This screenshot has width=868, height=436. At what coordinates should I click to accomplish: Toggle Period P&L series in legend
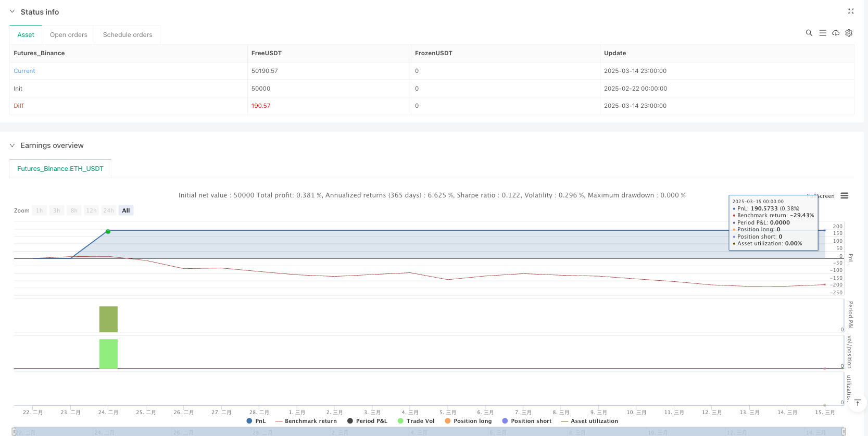[x=367, y=421]
